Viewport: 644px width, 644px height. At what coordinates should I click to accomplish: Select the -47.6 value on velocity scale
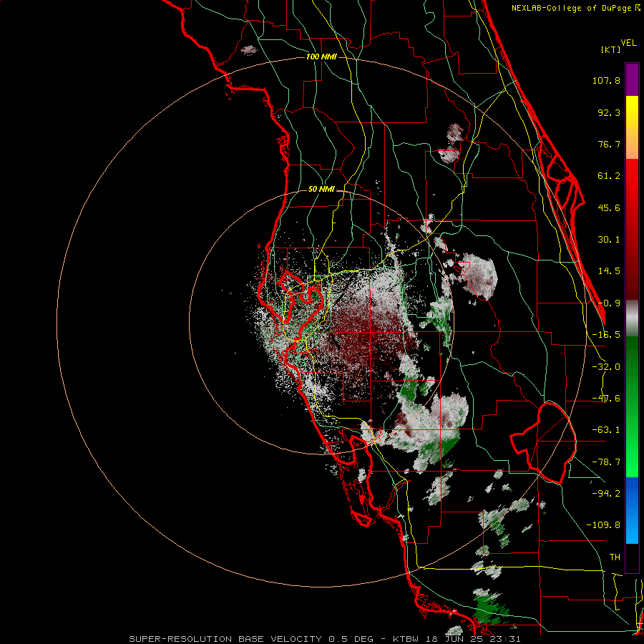click(606, 399)
